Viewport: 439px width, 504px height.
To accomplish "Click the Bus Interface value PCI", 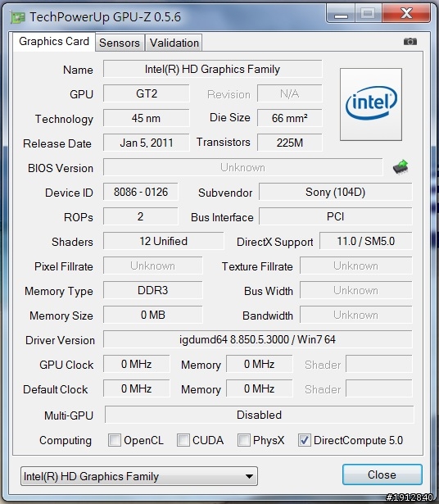I will [x=336, y=216].
